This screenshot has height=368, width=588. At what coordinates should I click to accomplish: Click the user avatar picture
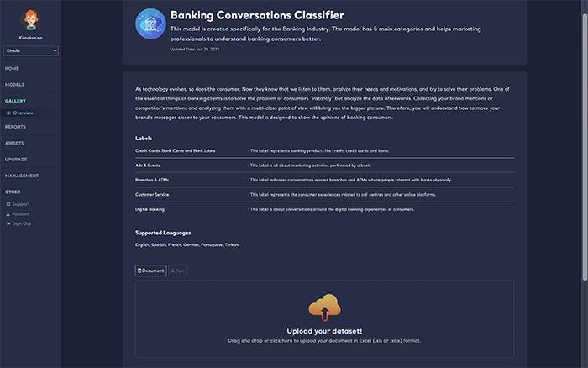pos(30,19)
